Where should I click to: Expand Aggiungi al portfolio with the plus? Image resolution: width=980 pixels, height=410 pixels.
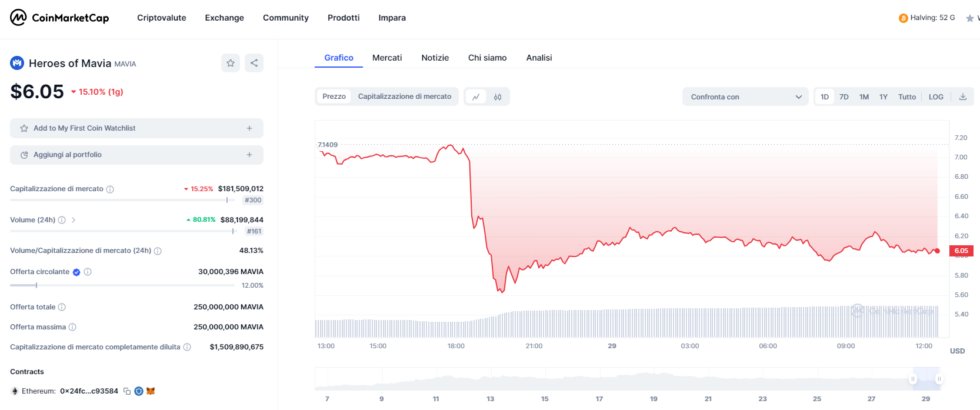point(249,155)
